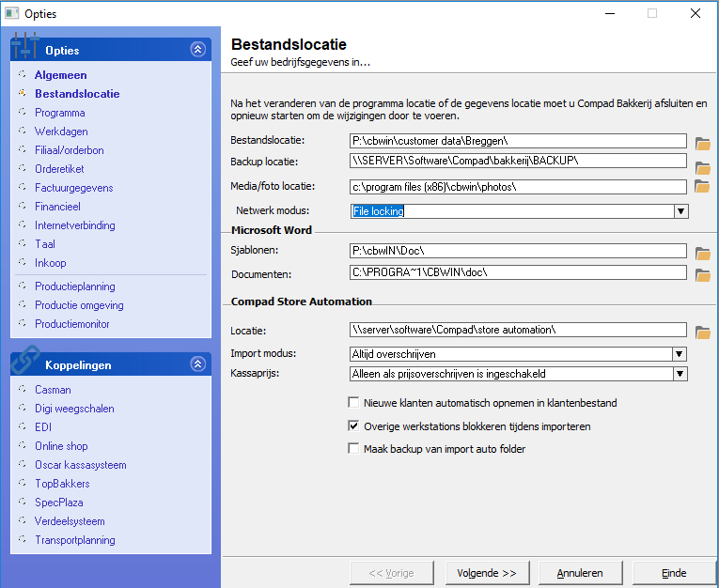
Task: Open the Kassaprijs dropdown
Action: pos(680,374)
